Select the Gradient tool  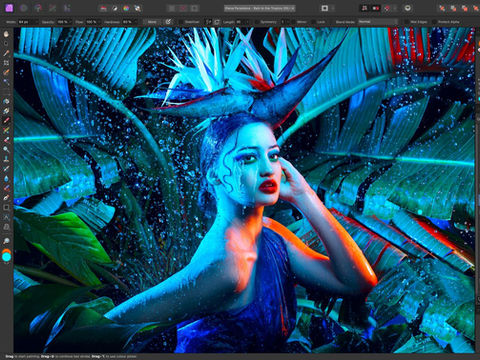(x=6, y=110)
